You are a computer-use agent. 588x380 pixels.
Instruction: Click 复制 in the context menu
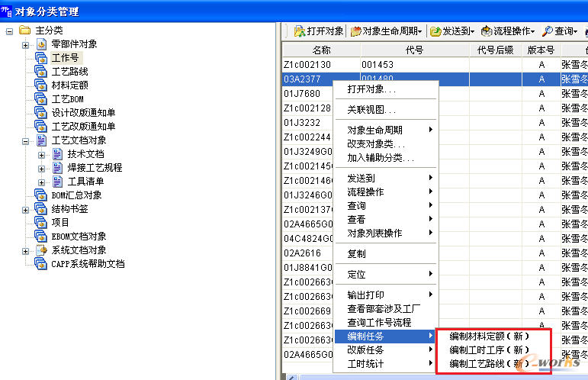pyautogui.click(x=356, y=253)
